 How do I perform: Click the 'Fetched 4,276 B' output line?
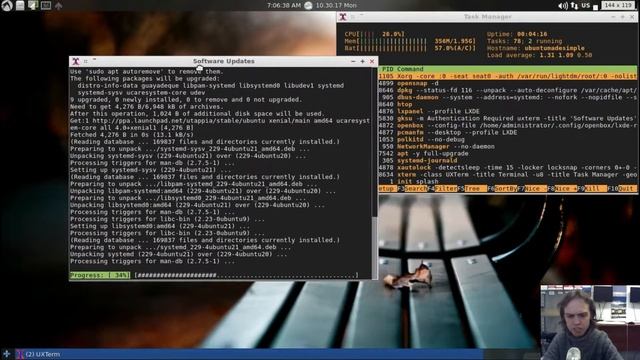tap(132, 135)
